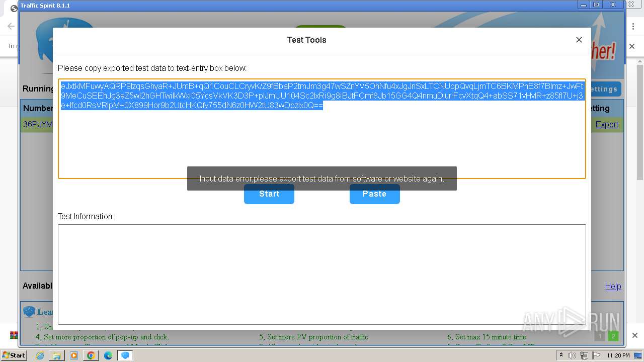Open Microsoft Edge from taskbar

pos(108,355)
